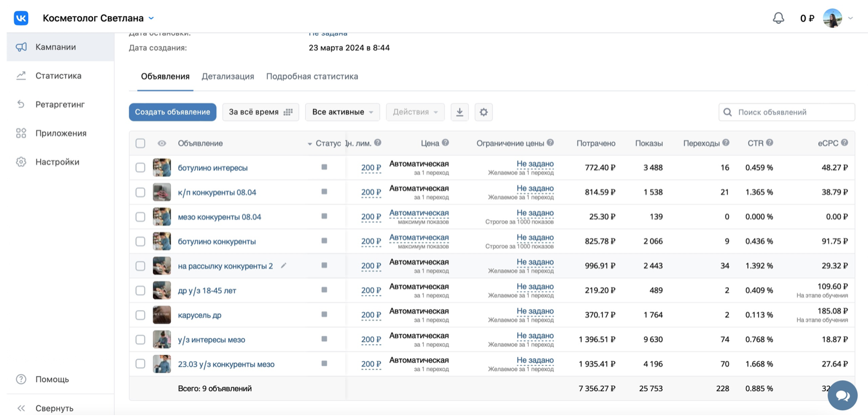Viewport: 868px width, 418px height.
Task: Expand the Все активные filter dropdown
Action: (343, 112)
